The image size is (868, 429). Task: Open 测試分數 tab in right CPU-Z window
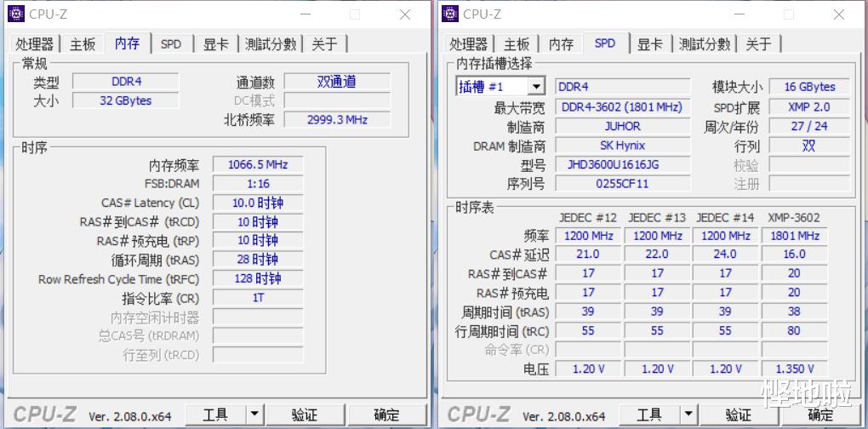(705, 44)
